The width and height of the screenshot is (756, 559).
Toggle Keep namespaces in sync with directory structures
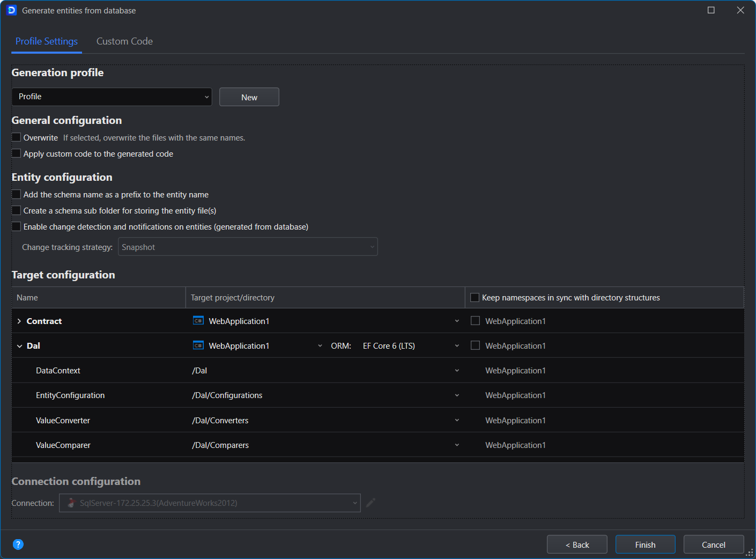(475, 297)
